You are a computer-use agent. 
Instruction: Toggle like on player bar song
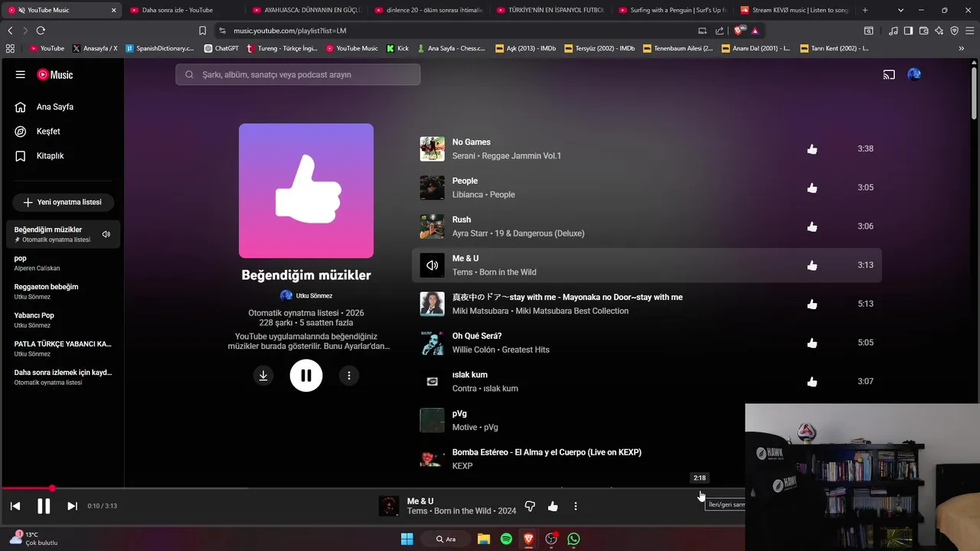click(x=553, y=506)
